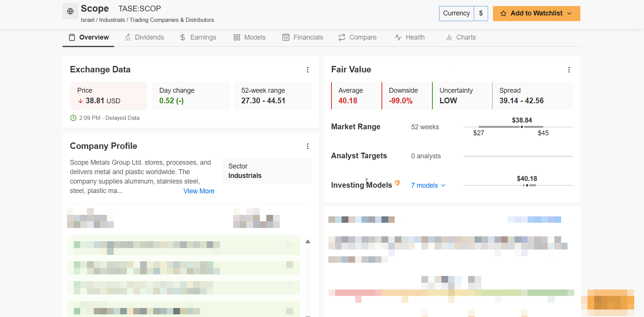The width and height of the screenshot is (644, 317).
Task: Open the Charts tab
Action: [x=461, y=37]
